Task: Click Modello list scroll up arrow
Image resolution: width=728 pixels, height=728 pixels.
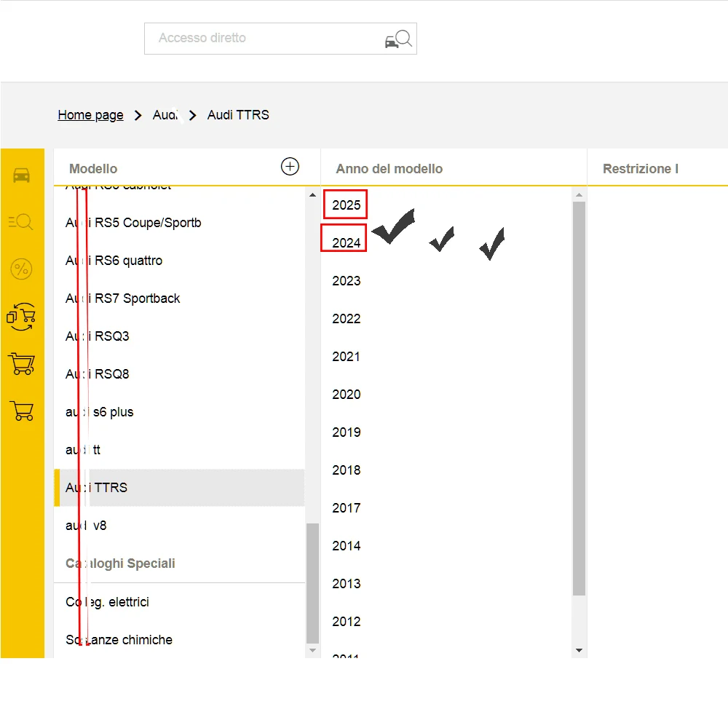Action: (312, 195)
